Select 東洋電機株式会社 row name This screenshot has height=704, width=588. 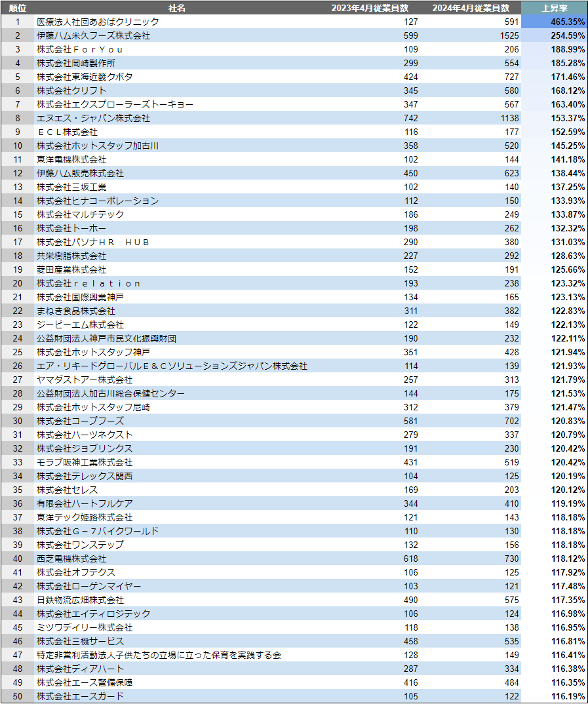[71, 159]
